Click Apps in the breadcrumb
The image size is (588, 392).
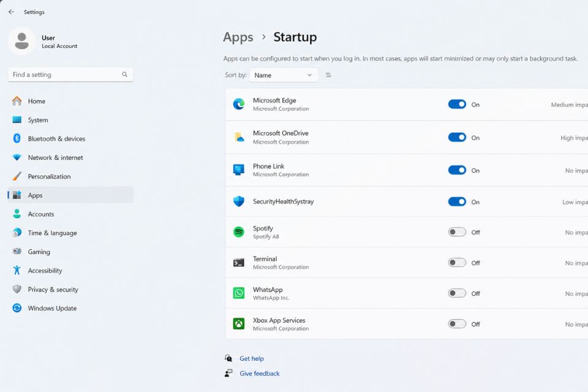[238, 37]
